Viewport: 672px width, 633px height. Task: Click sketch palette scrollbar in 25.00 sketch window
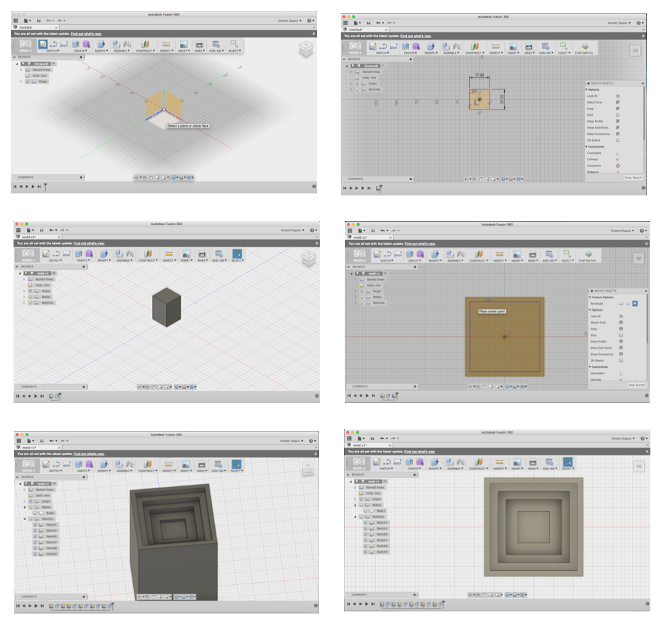(x=644, y=114)
